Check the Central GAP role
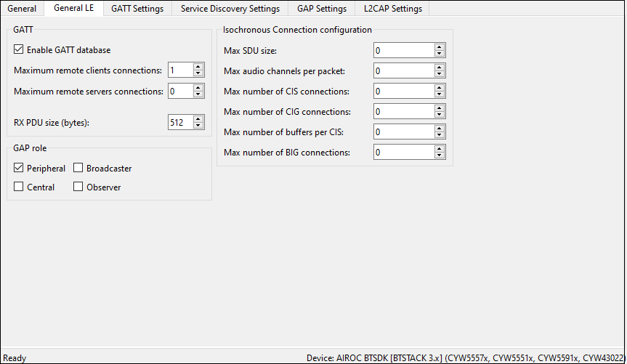The width and height of the screenshot is (627, 364). (x=19, y=187)
